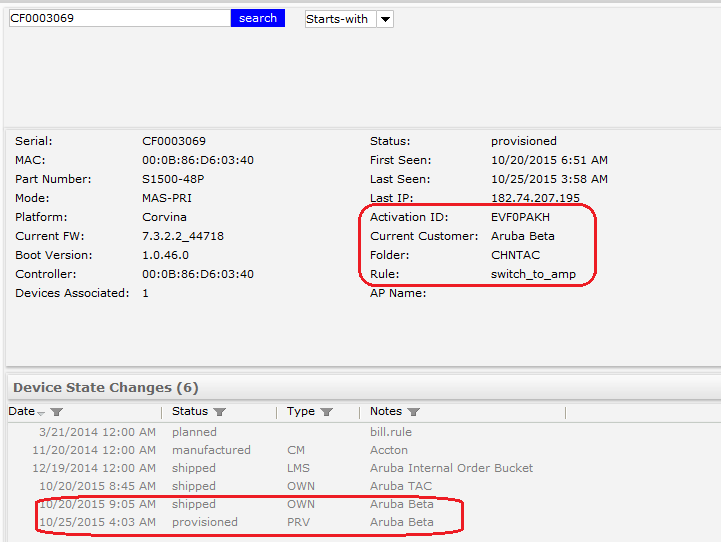
Task: Select the CM type cell
Action: 296,450
